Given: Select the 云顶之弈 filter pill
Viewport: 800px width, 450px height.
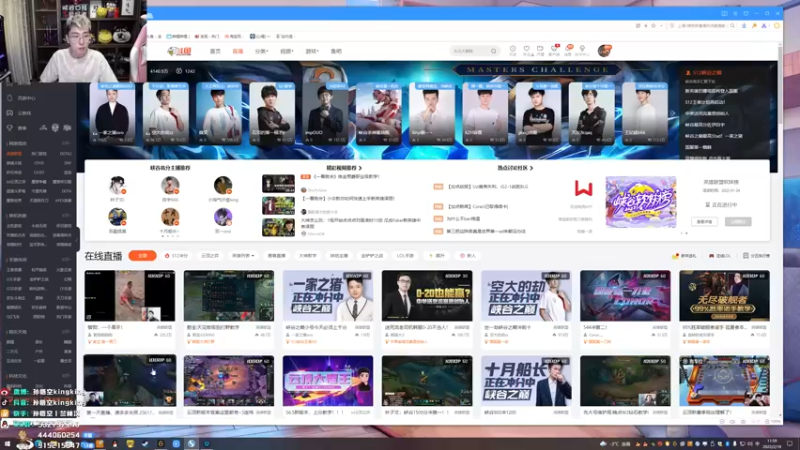Looking at the screenshot, I should [x=210, y=256].
